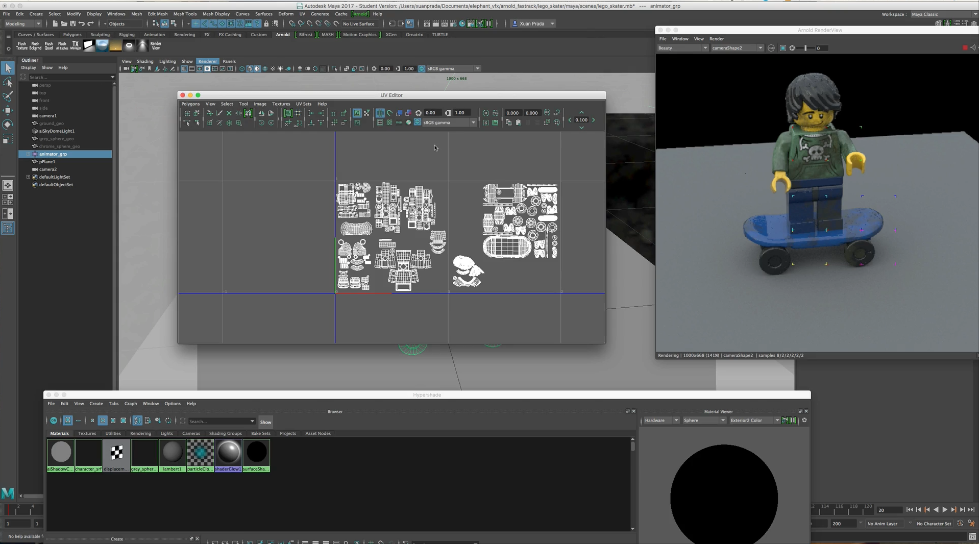Screen dimensions: 980x544
Task: Switch to Textures tab in Hypershade
Action: click(87, 434)
